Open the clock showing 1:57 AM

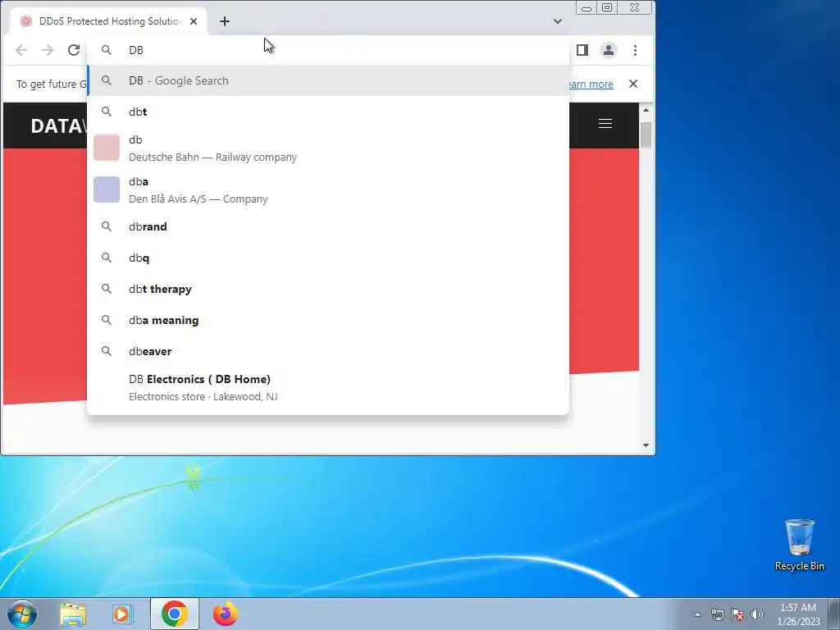point(798,614)
